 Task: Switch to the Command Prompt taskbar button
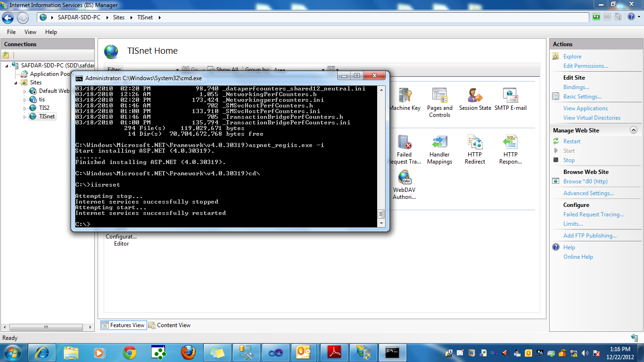393,352
